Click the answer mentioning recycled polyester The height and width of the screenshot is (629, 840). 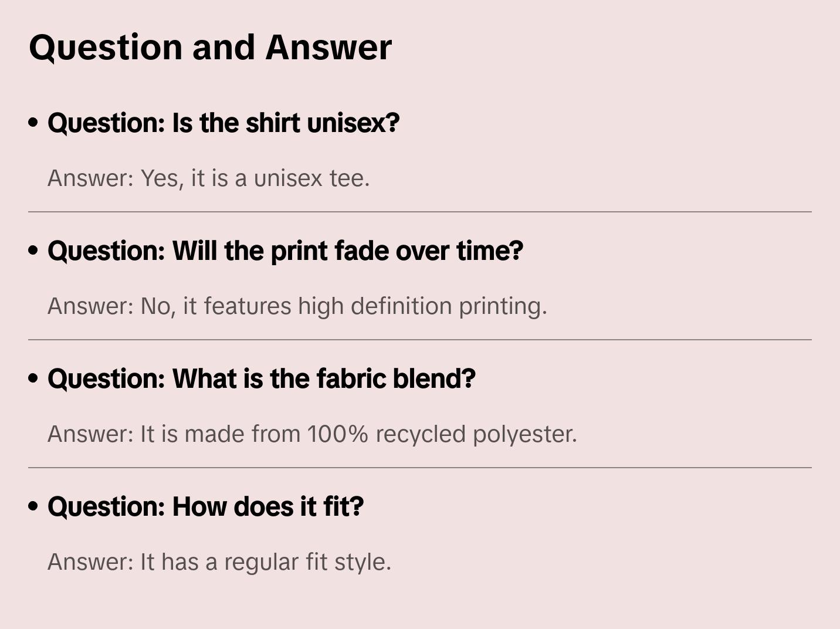(312, 434)
